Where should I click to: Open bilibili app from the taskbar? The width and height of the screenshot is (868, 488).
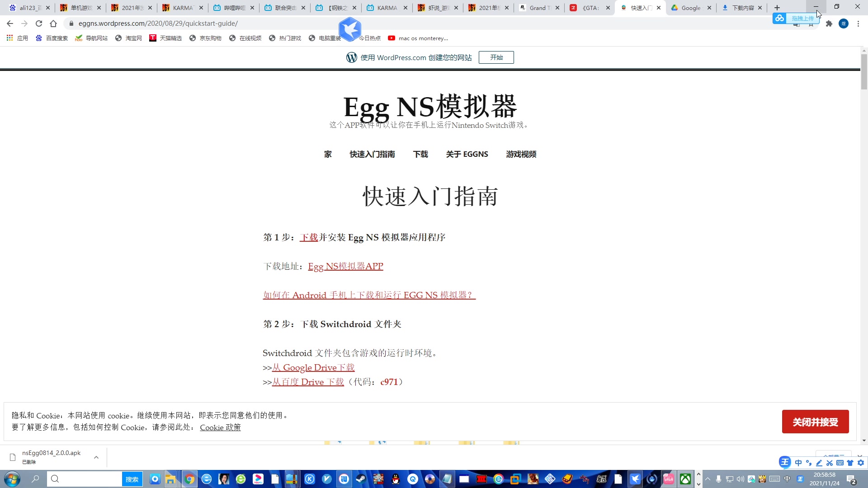pos(668,479)
